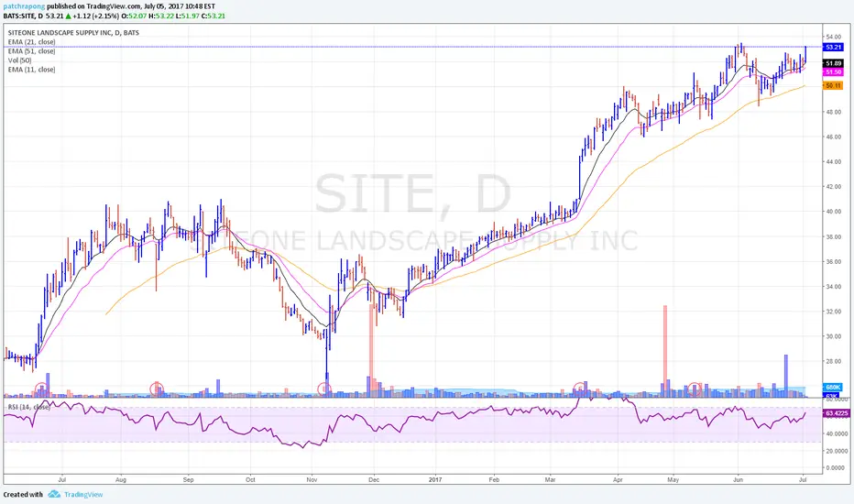Click the earnings marker in mid-August 2016
The width and height of the screenshot is (854, 504).
(x=157, y=389)
